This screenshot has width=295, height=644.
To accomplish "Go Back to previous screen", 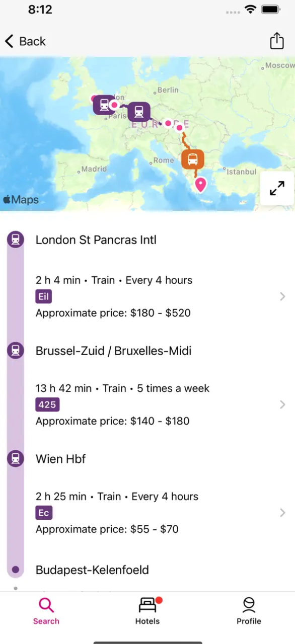I will (x=25, y=41).
